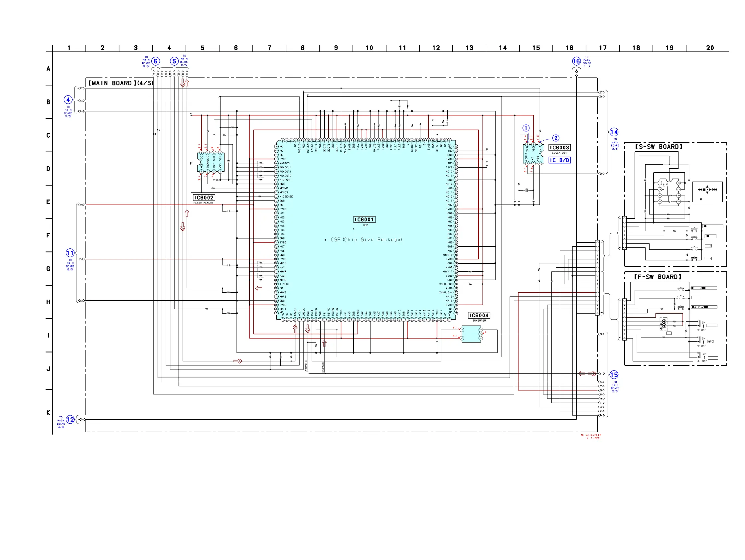Screen dimensions: 745x560
Task: Click the MAIN BOARD (4/5) title
Action: 121,83
